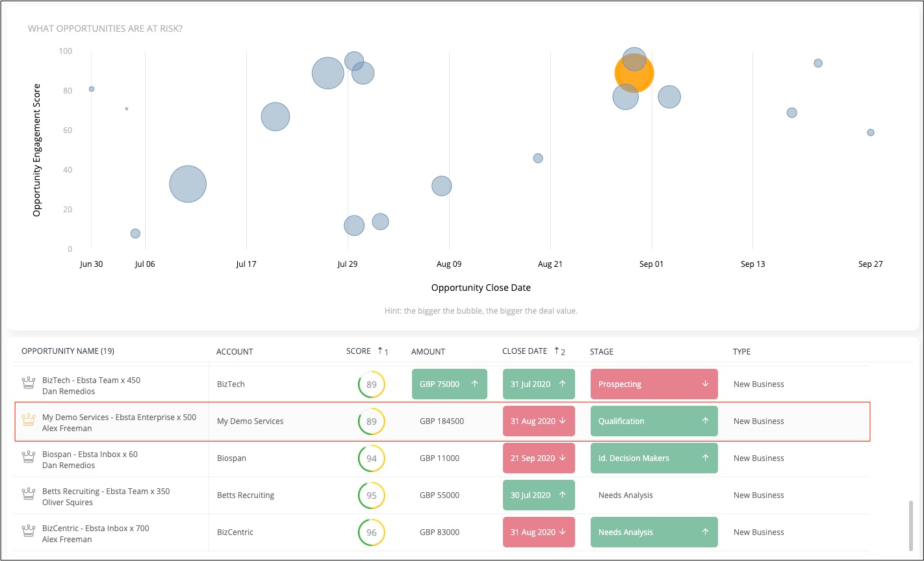Click the crown icon beside Biospan opportunity

click(28, 458)
